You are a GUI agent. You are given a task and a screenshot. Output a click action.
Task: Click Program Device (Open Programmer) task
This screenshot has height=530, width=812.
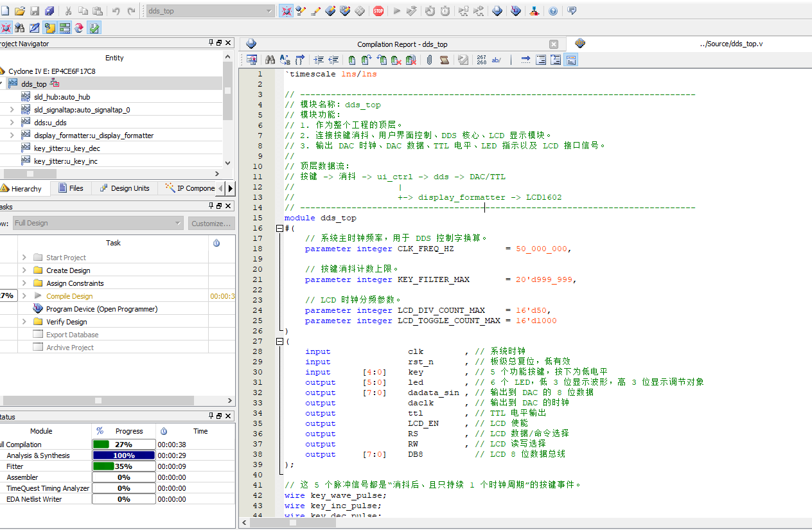101,309
